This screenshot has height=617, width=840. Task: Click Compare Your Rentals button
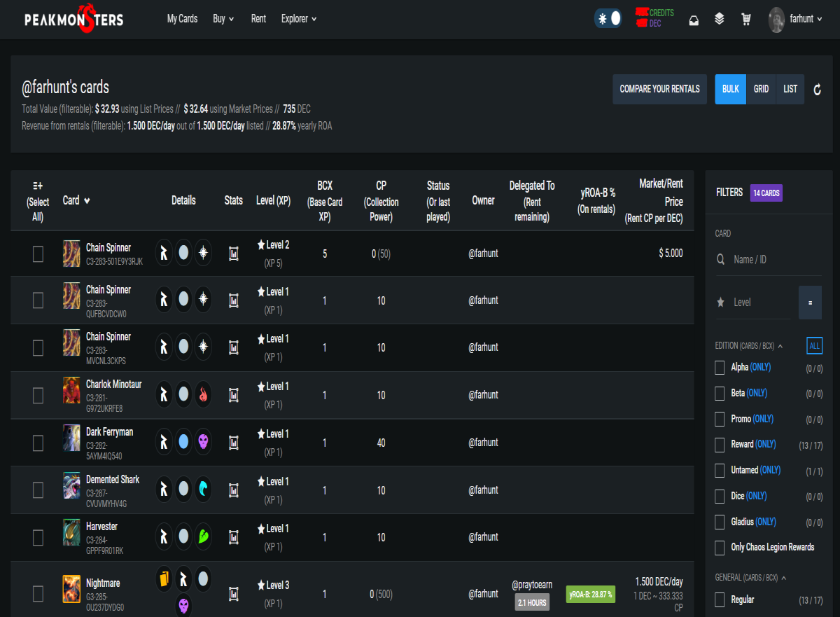pyautogui.click(x=659, y=89)
